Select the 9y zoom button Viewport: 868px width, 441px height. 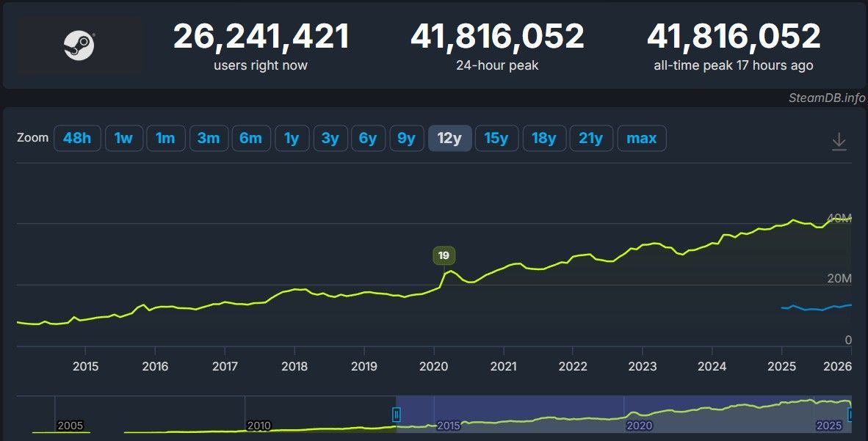point(406,138)
